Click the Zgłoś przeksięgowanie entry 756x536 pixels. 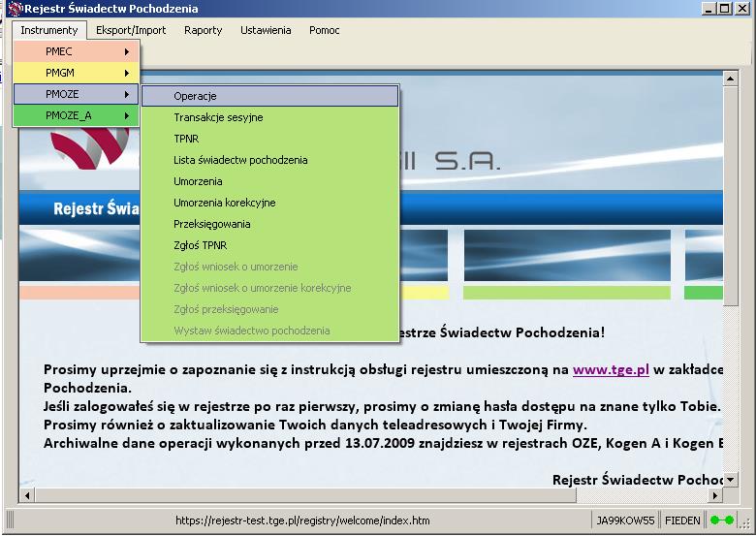coord(270,309)
